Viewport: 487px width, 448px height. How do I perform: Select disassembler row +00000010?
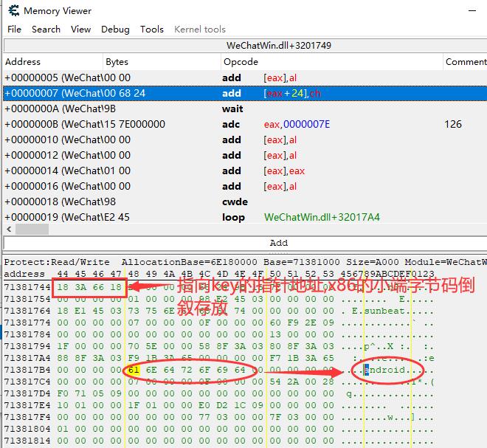click(x=246, y=139)
